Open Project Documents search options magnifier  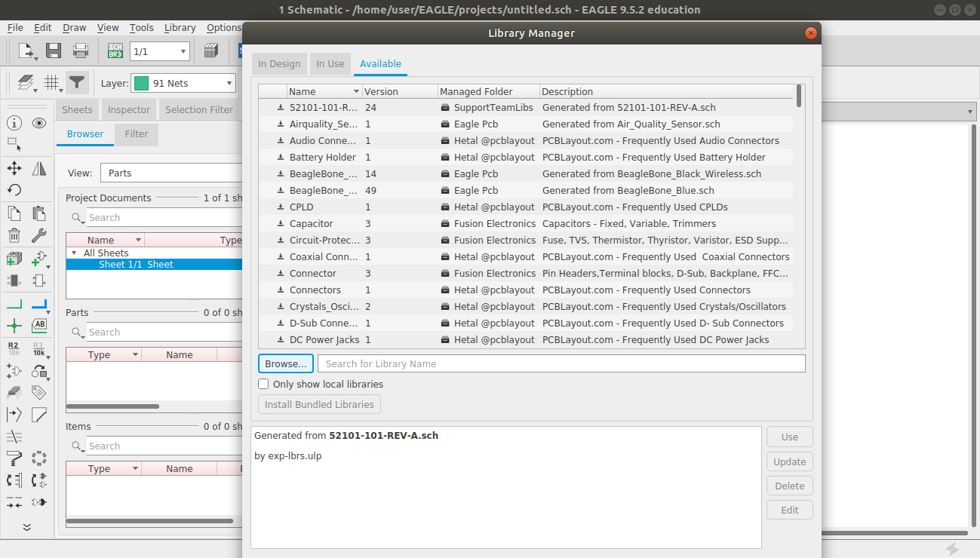coord(78,218)
